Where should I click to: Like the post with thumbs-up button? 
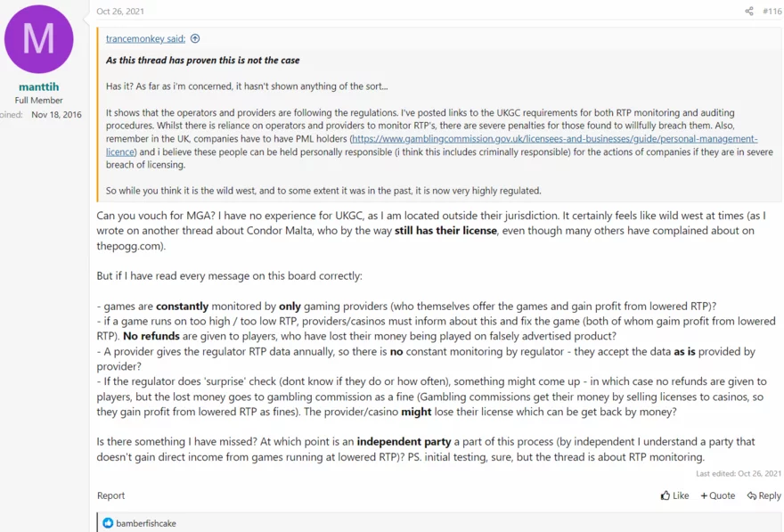coord(674,495)
